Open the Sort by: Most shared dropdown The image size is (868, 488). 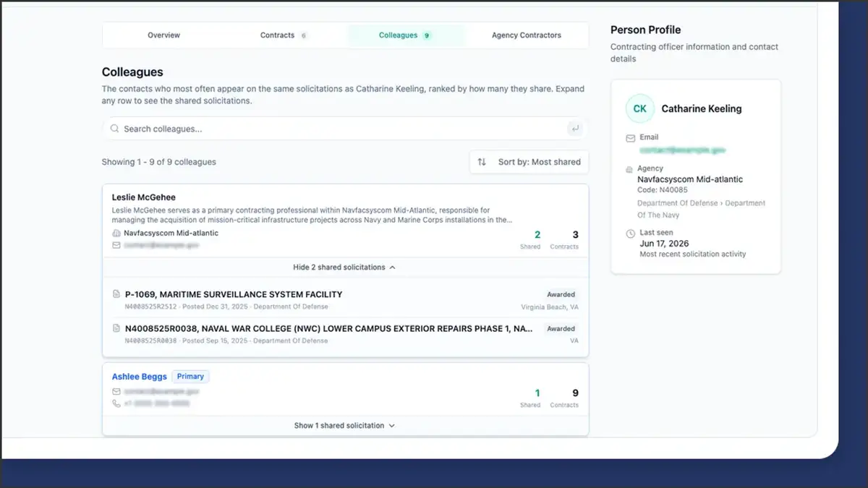529,162
